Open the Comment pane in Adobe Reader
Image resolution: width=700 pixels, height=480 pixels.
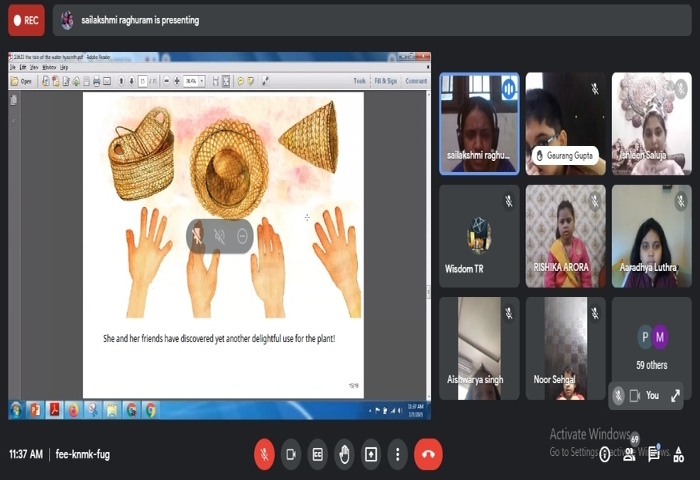click(x=416, y=81)
